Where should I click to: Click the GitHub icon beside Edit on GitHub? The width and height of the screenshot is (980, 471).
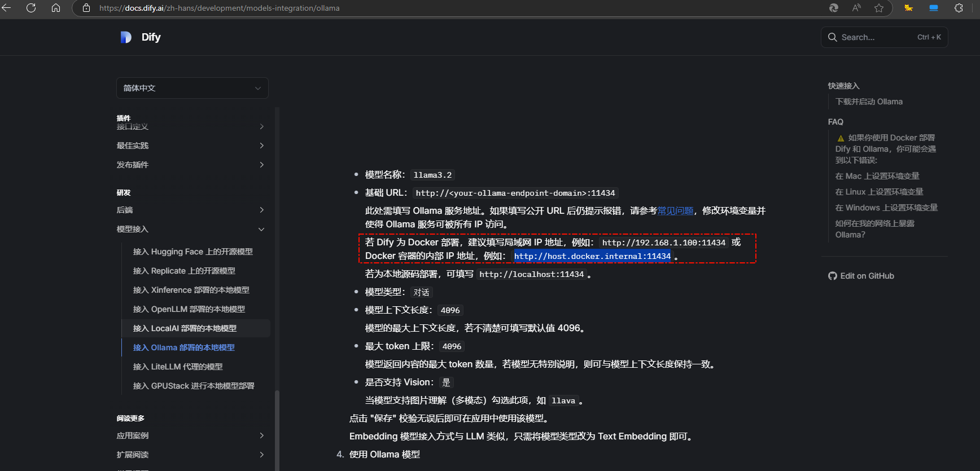[833, 276]
